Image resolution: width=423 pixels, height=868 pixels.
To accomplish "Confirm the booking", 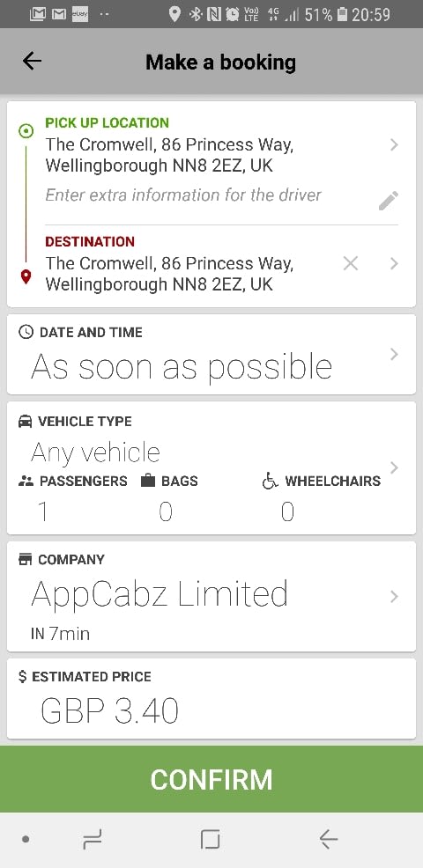I will (211, 779).
